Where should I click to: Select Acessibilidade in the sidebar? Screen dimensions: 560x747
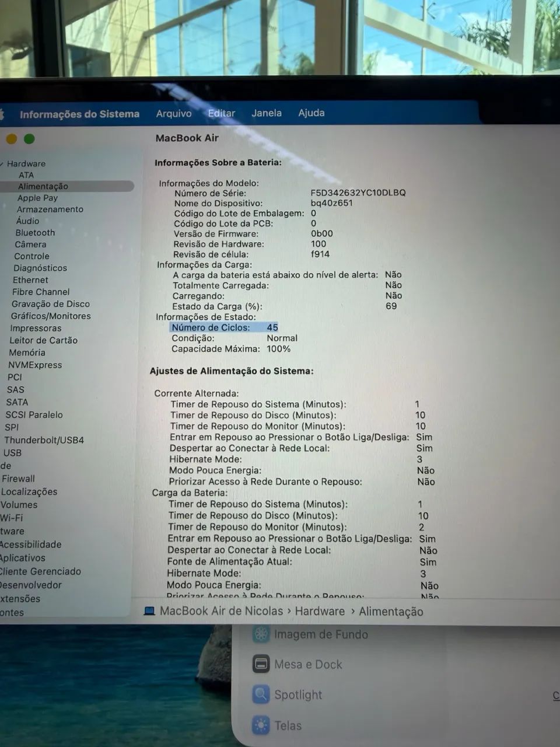[x=30, y=544]
